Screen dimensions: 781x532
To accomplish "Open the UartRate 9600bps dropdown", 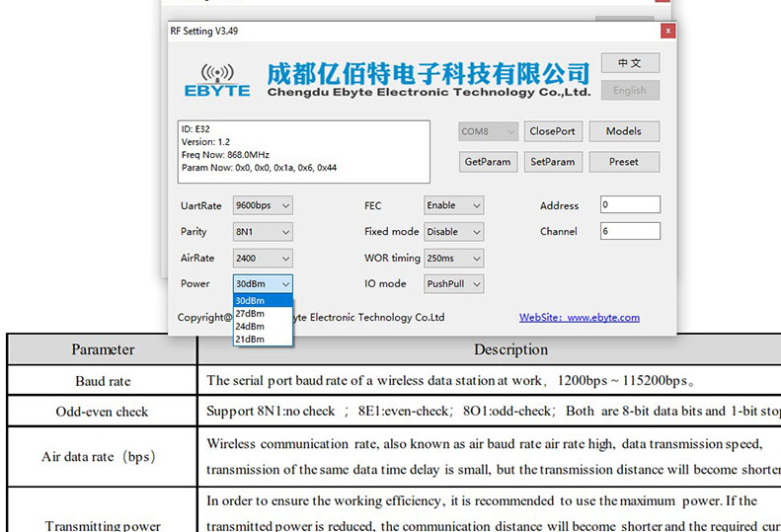I will [x=263, y=205].
